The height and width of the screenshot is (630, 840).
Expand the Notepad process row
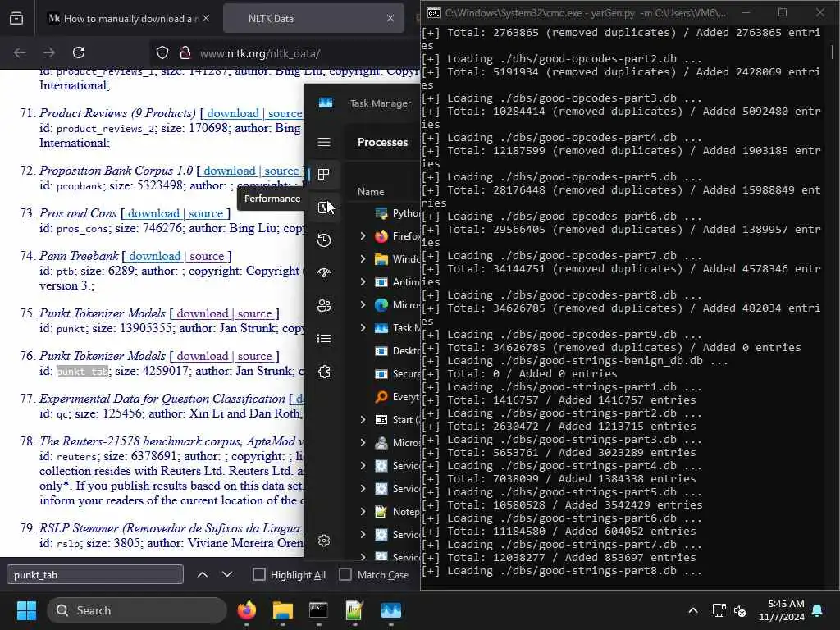coord(363,512)
